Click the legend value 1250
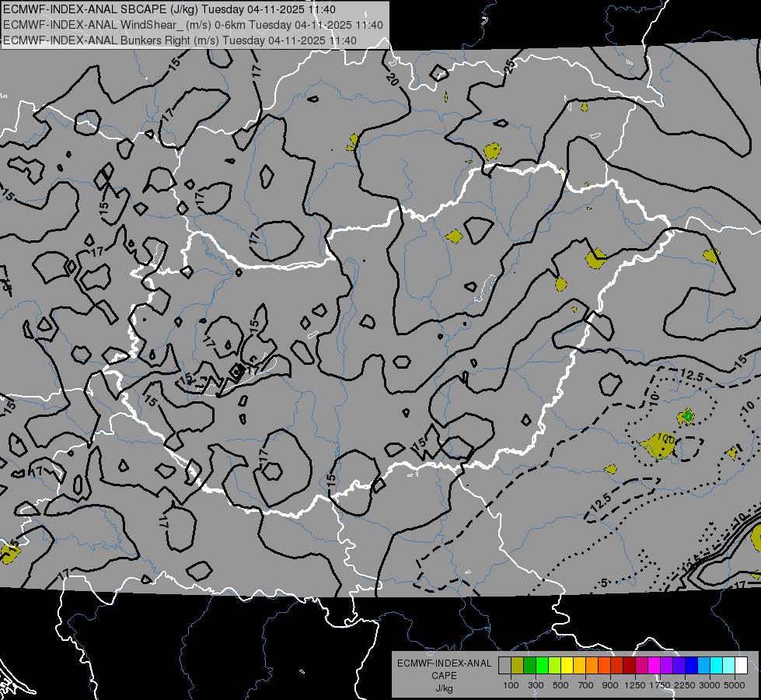Image resolution: width=761 pixels, height=700 pixels. [635, 685]
